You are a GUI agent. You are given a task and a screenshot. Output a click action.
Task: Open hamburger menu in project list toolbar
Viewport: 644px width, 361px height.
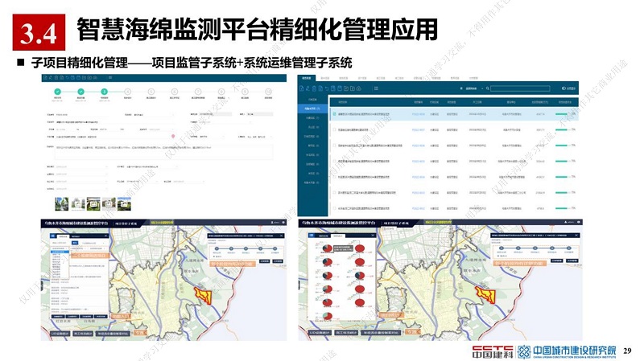click(x=376, y=88)
